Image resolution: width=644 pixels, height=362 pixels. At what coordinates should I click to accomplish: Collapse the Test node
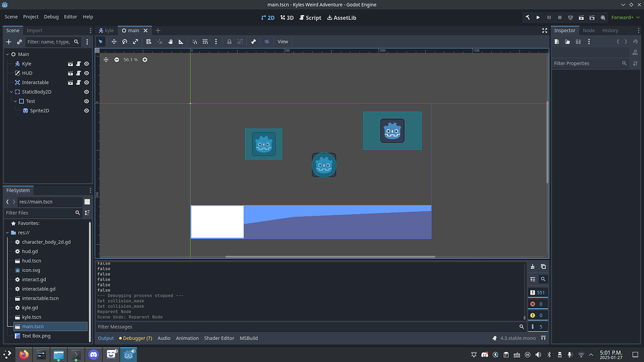click(x=16, y=101)
